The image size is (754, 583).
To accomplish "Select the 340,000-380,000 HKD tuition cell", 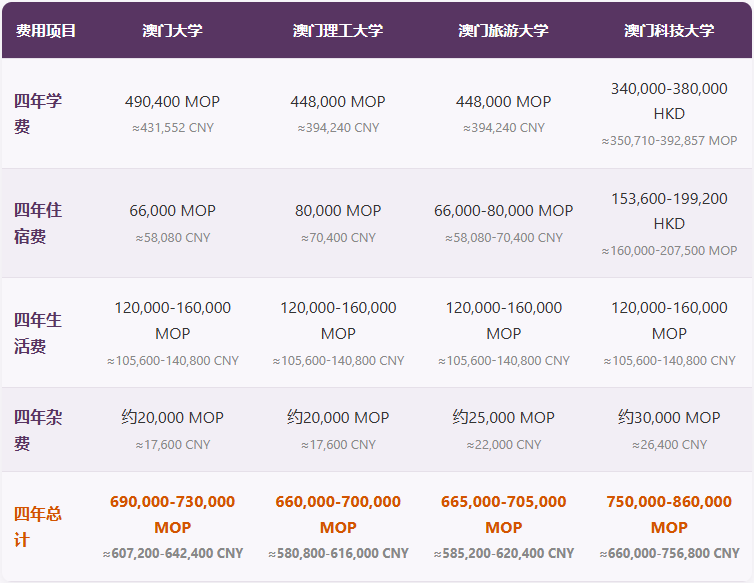I will click(x=669, y=101).
